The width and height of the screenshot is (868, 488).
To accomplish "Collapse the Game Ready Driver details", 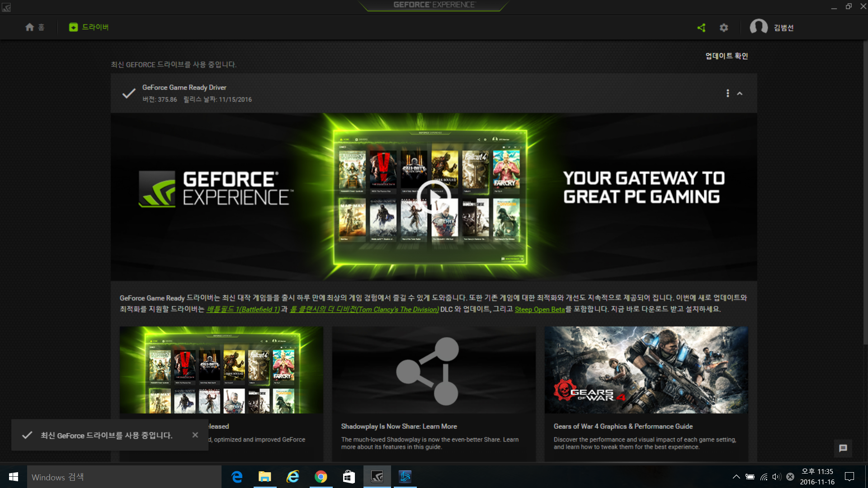I will pyautogui.click(x=740, y=94).
